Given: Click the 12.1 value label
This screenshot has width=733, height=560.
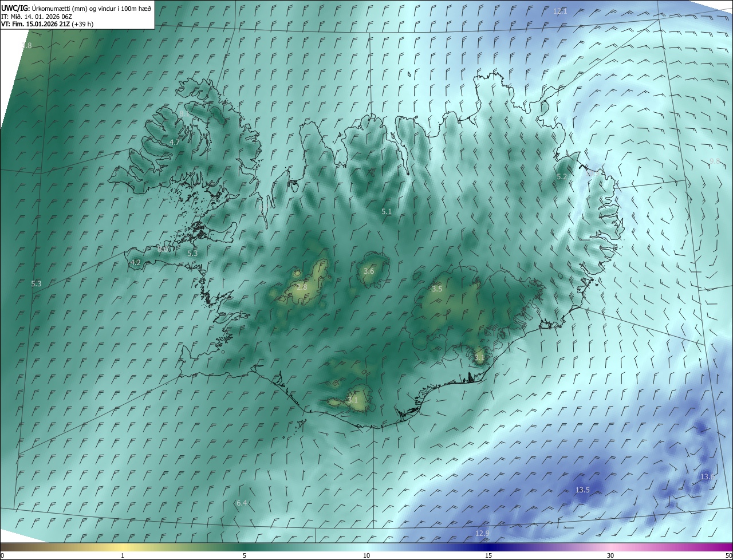Looking at the screenshot, I should [560, 11].
